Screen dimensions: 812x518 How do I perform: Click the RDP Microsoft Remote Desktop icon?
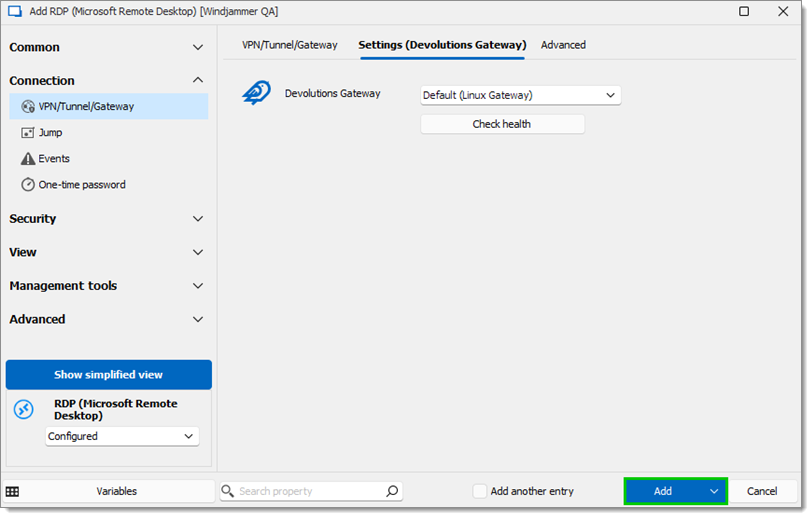(x=24, y=409)
